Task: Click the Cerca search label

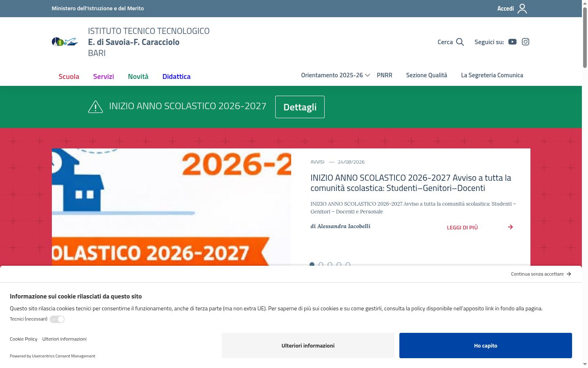Action: pyautogui.click(x=445, y=42)
